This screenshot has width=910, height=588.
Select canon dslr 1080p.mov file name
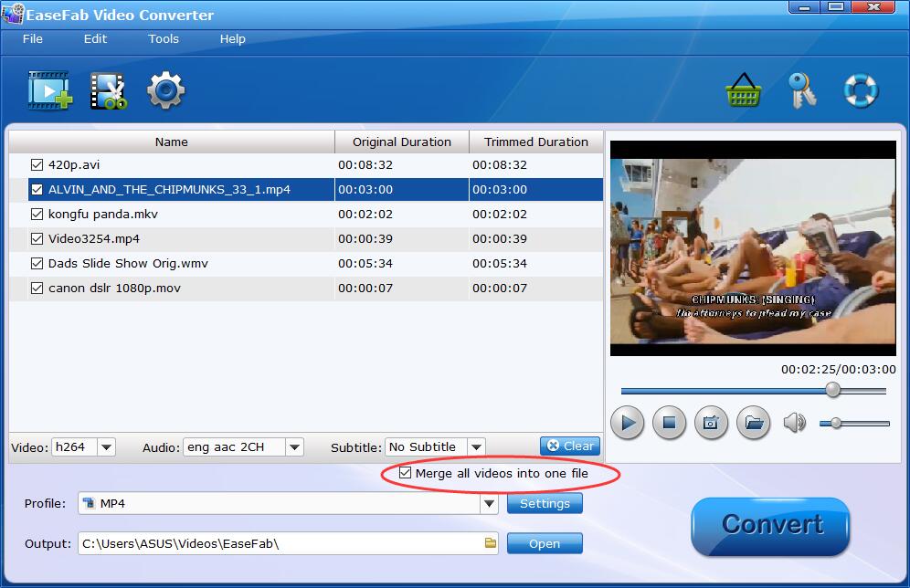[x=114, y=289]
